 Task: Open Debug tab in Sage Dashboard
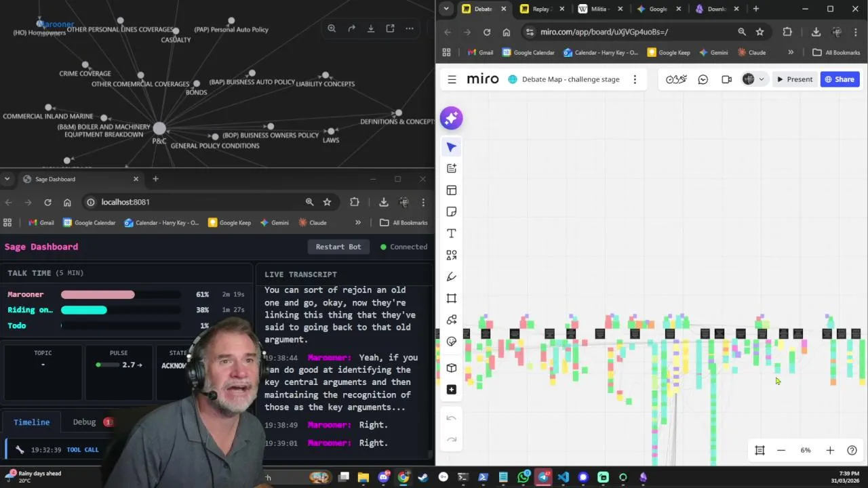click(84, 422)
